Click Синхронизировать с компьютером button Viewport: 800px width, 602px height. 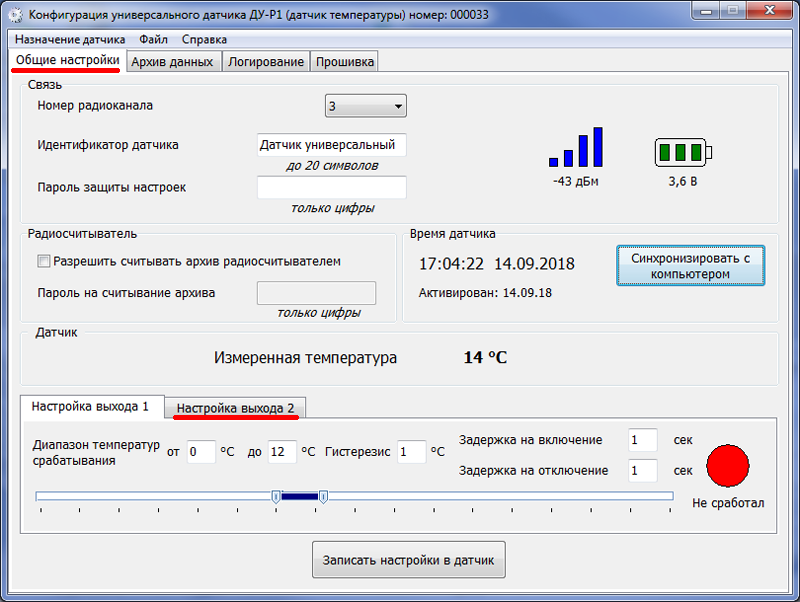pos(690,266)
